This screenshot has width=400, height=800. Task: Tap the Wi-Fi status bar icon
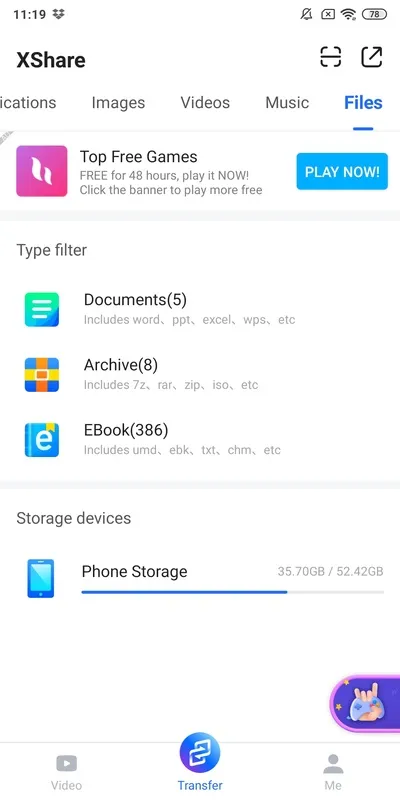pyautogui.click(x=349, y=15)
